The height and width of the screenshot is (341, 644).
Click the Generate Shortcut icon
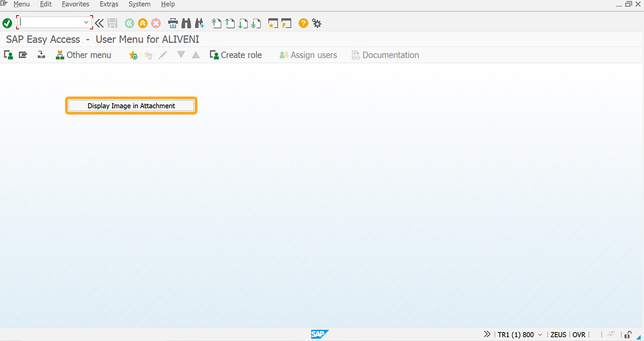[286, 23]
